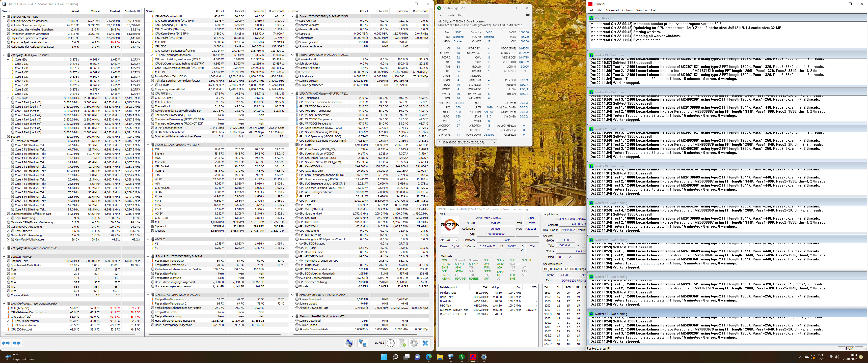868x363 pixels.
Task: Click the clock reset timer icon in HWiNFO
Action: tap(391, 343)
